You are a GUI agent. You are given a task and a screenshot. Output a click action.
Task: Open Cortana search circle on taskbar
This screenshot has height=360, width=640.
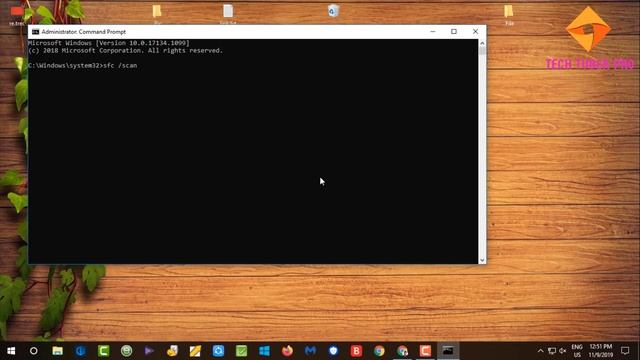click(x=34, y=351)
